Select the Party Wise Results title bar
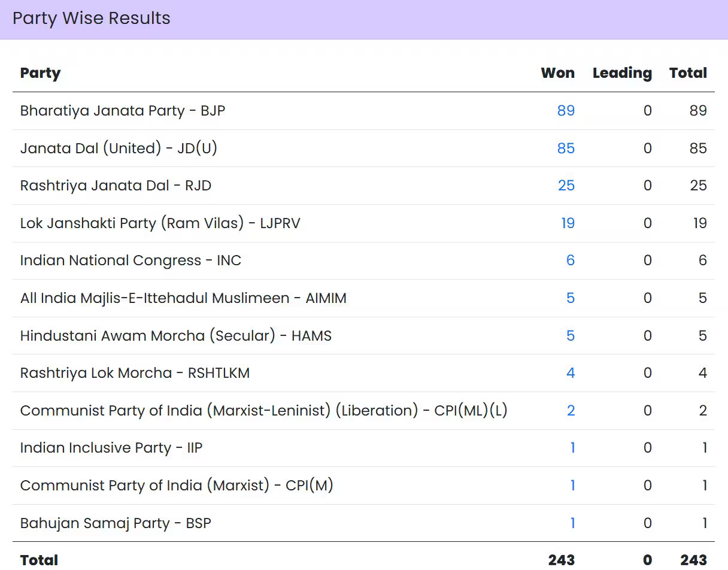This screenshot has height=570, width=728. tap(91, 19)
